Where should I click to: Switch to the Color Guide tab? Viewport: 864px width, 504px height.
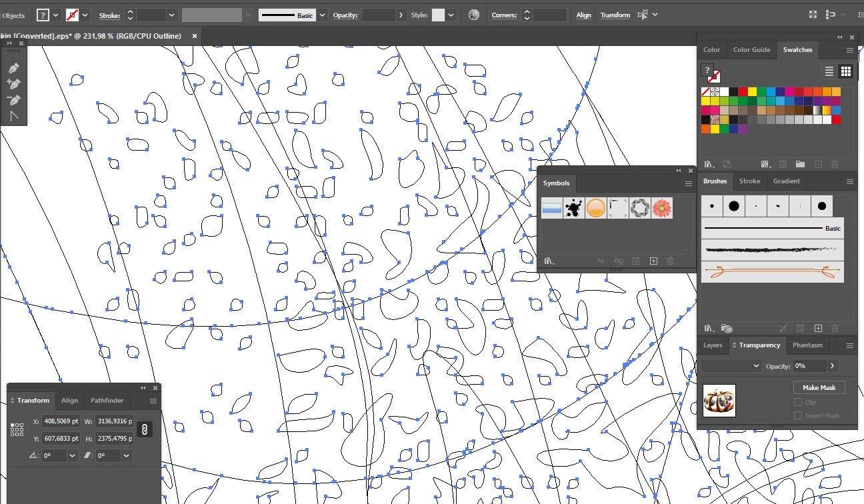751,50
